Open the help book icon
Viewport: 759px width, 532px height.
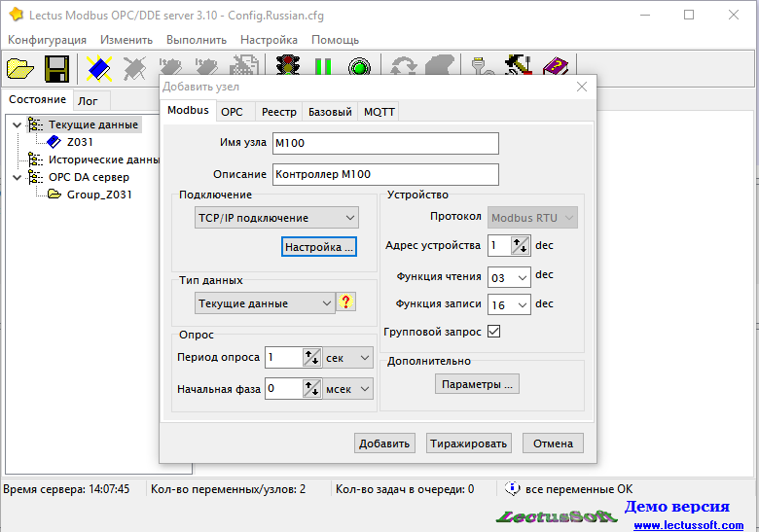click(556, 68)
